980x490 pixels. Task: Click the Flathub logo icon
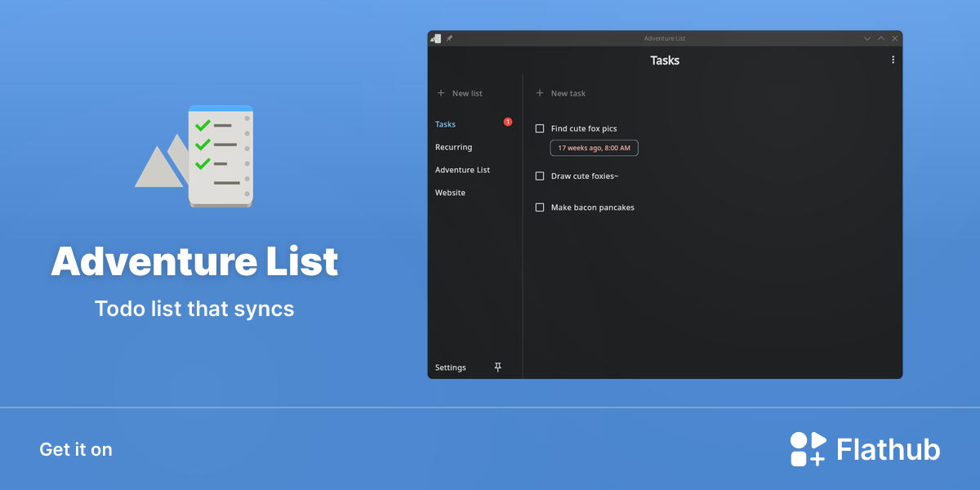click(x=808, y=449)
